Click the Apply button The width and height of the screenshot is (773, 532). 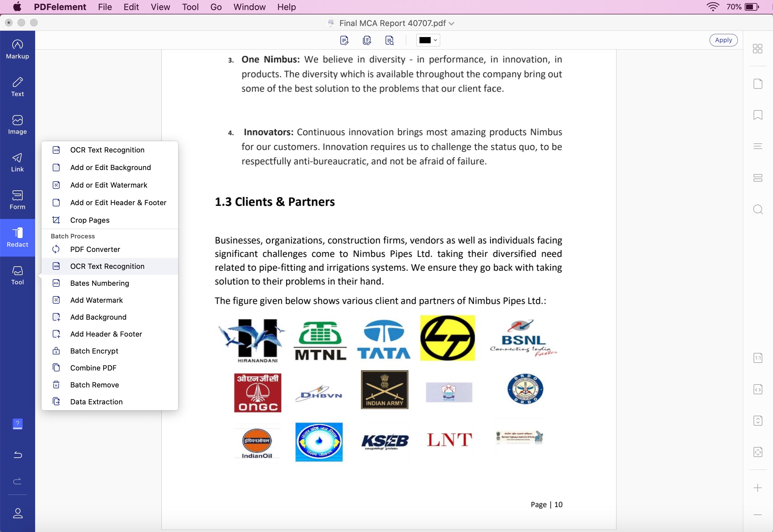click(723, 40)
